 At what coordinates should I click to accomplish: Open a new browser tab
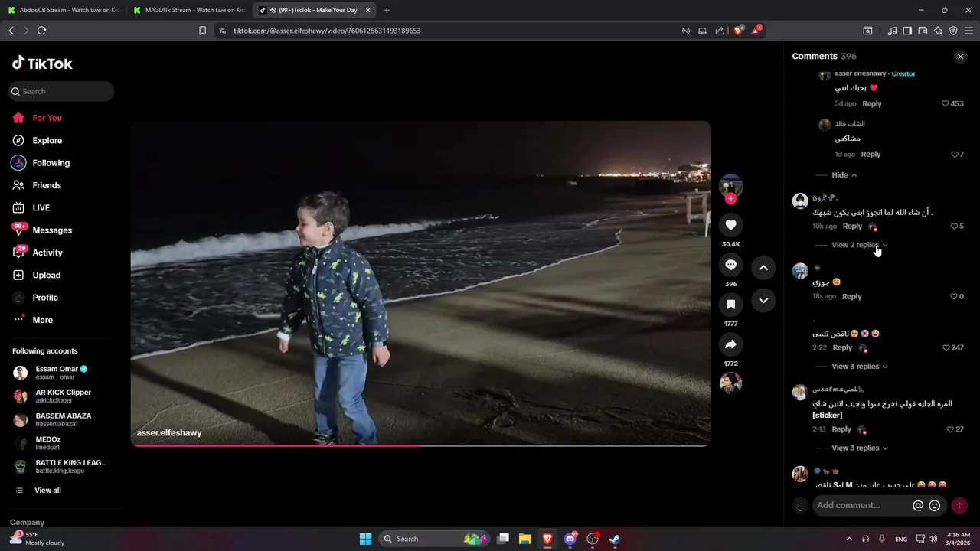pos(387,10)
